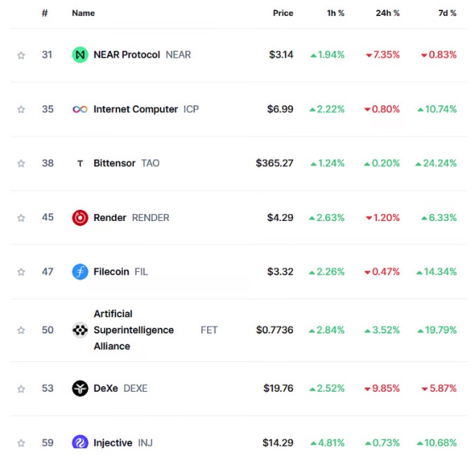
Task: Click the Internet Computer $6.99 price
Action: pos(280,109)
